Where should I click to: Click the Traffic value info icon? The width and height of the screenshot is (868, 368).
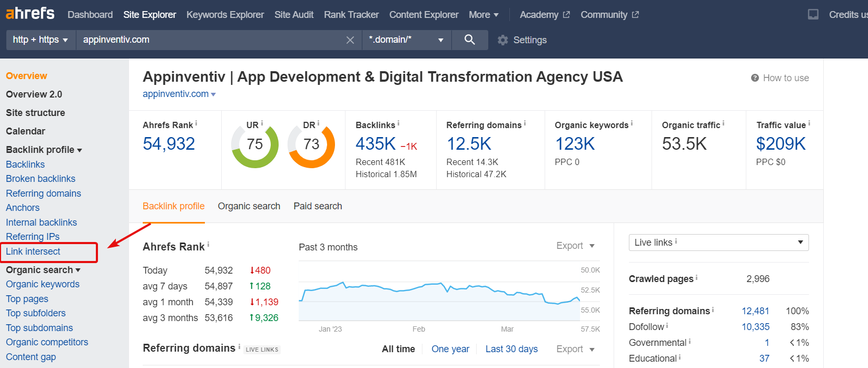pyautogui.click(x=809, y=123)
